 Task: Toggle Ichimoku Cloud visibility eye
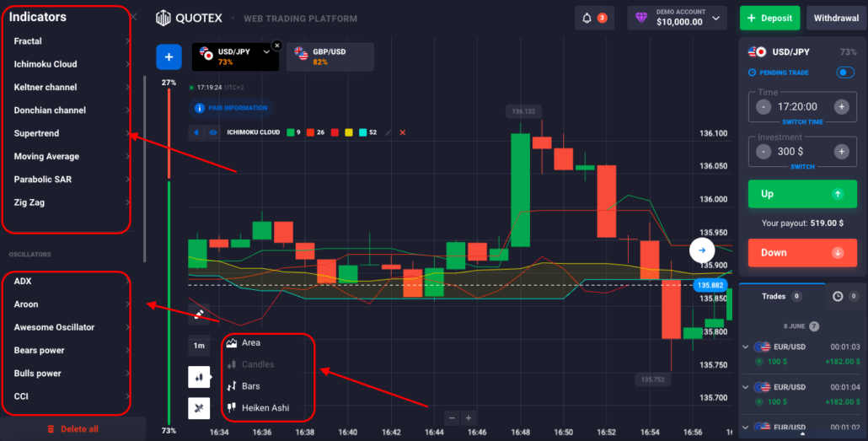tap(212, 132)
